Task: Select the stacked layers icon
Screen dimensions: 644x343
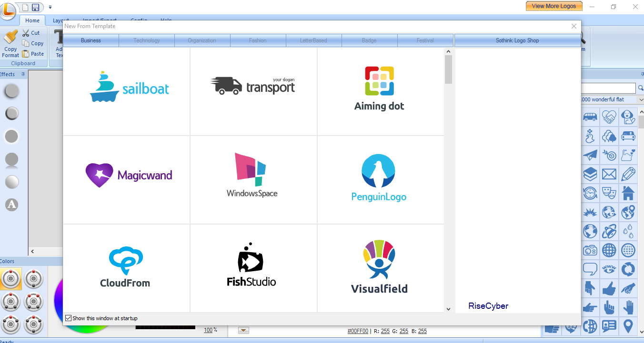Action: click(x=590, y=174)
